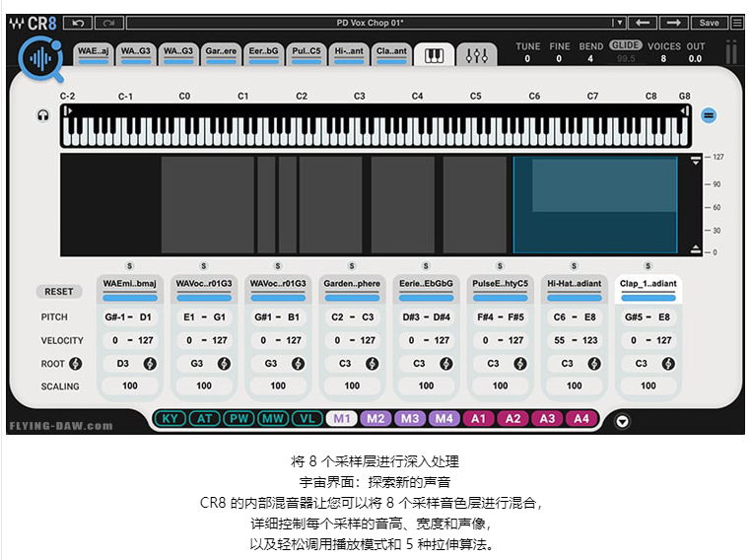Solo the Clap_1..adiant layer
The width and height of the screenshot is (751, 560).
(649, 266)
